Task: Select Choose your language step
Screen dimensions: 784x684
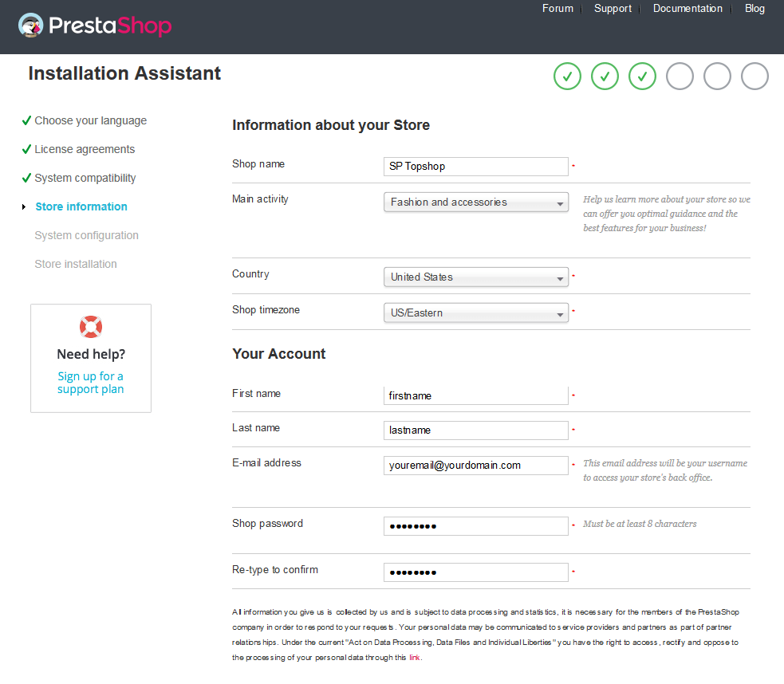Action: (90, 121)
